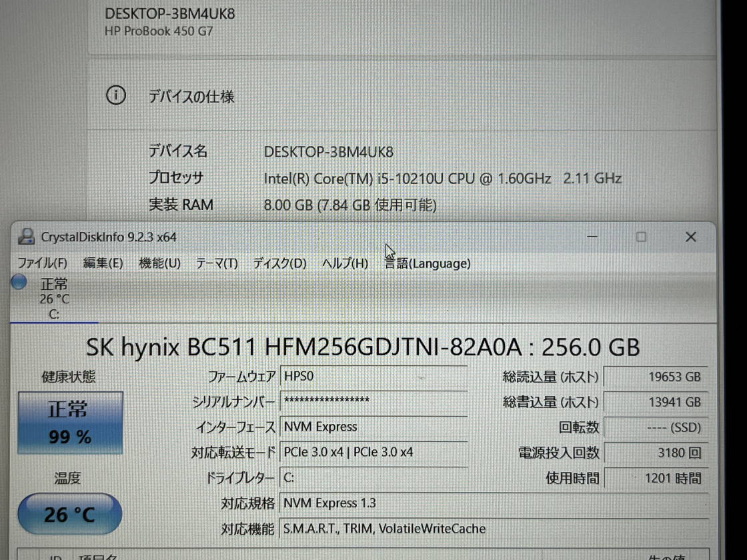Screen dimensions: 747x560
Task: Open the 言語(Language) menu
Action: pos(428,263)
